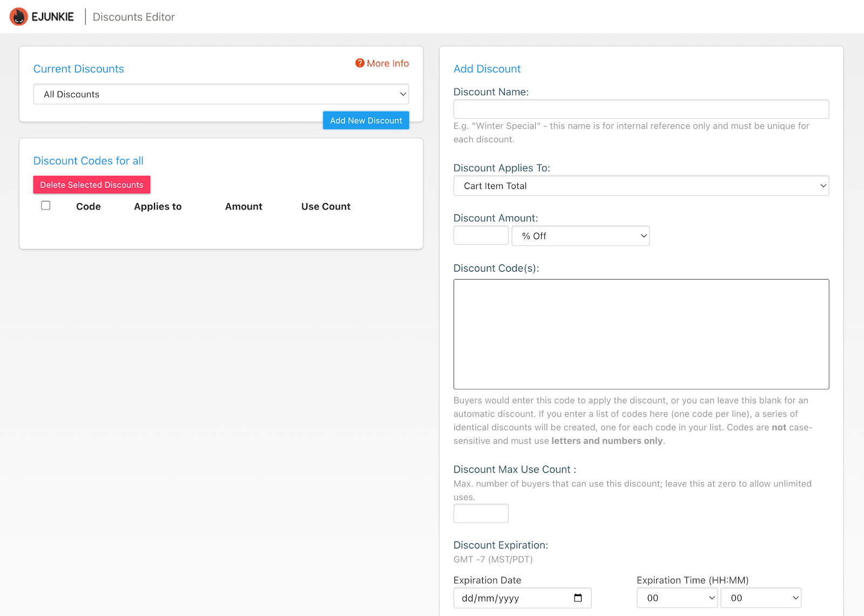864x616 pixels.
Task: Click the Discounts Editor page title
Action: pos(134,17)
